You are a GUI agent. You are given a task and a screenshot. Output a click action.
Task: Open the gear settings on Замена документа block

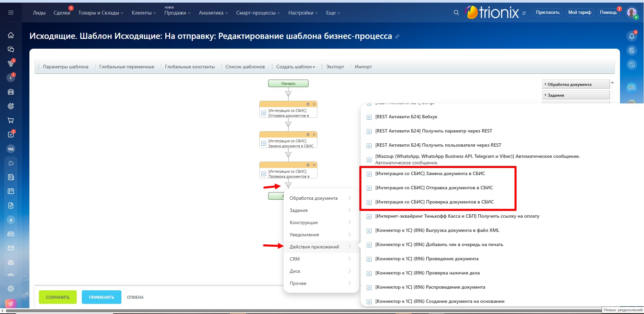click(x=308, y=135)
